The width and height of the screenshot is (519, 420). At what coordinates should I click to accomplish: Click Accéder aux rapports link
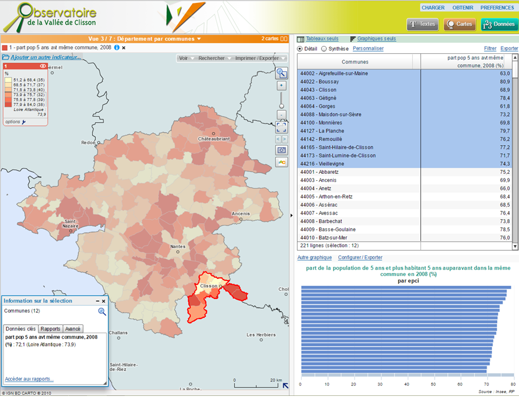click(x=29, y=379)
